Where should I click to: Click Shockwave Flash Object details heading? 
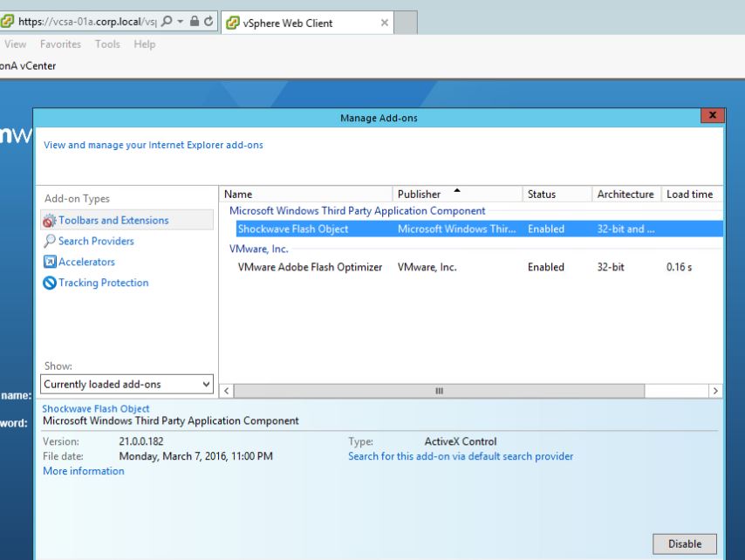pos(95,408)
